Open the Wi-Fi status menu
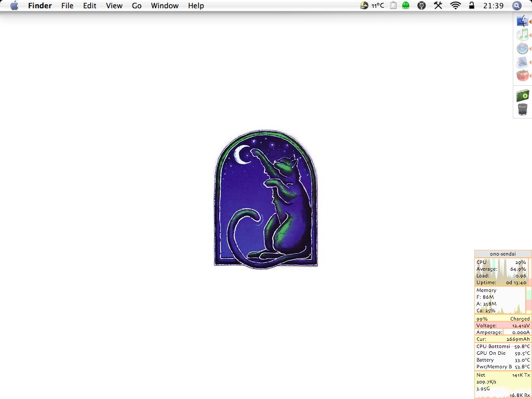This screenshot has width=532, height=399. click(455, 5)
